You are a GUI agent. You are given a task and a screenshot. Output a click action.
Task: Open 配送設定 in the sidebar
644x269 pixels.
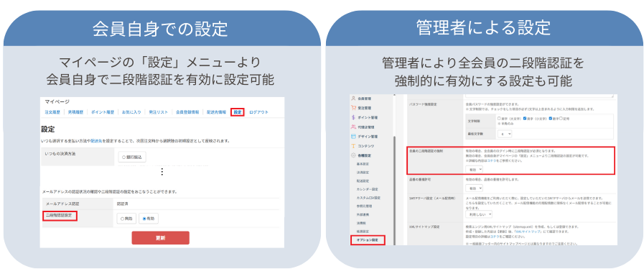pyautogui.click(x=363, y=181)
